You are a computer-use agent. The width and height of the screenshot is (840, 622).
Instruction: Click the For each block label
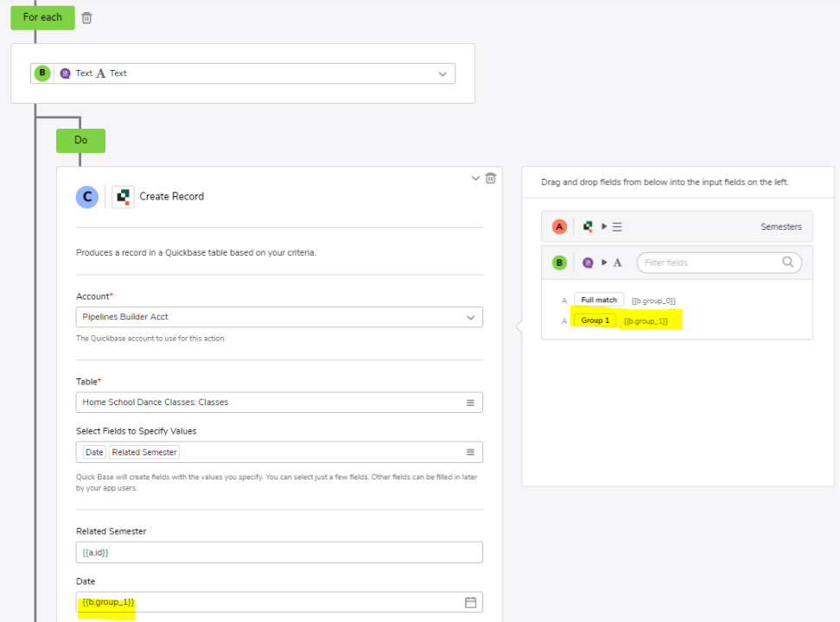click(42, 17)
